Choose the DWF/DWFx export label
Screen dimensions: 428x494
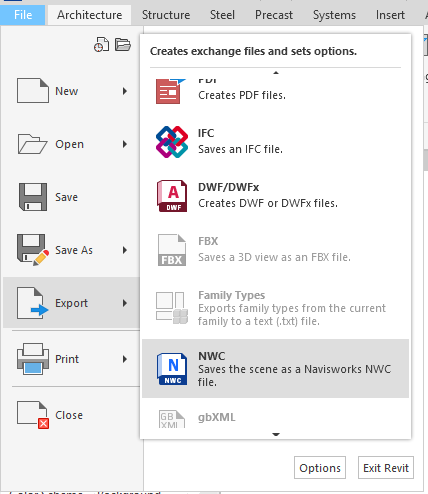(228, 187)
